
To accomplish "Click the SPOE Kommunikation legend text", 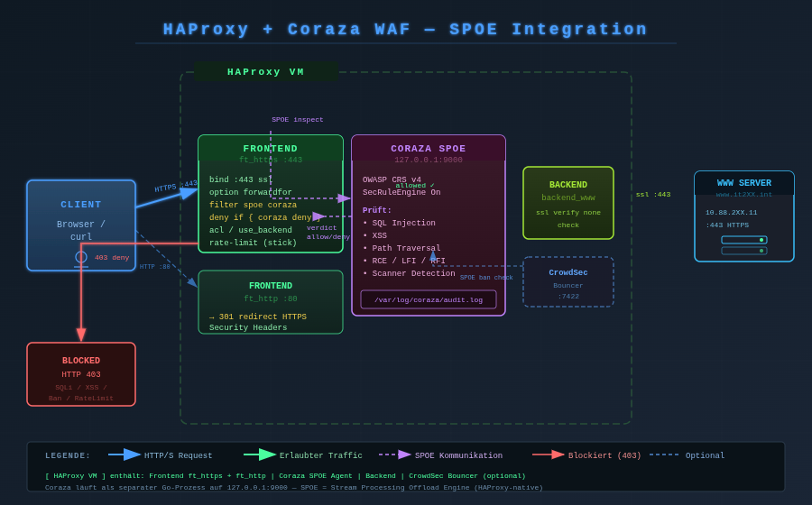I will 458,455.
